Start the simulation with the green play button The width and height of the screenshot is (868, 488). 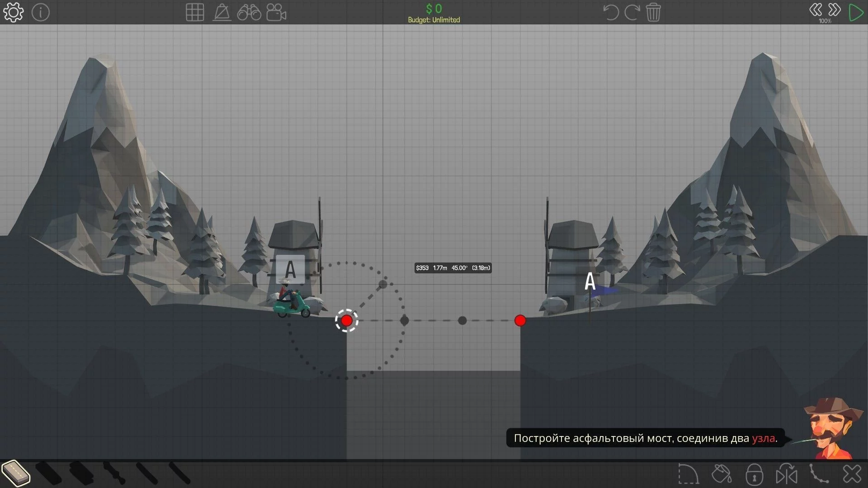pyautogui.click(x=856, y=12)
